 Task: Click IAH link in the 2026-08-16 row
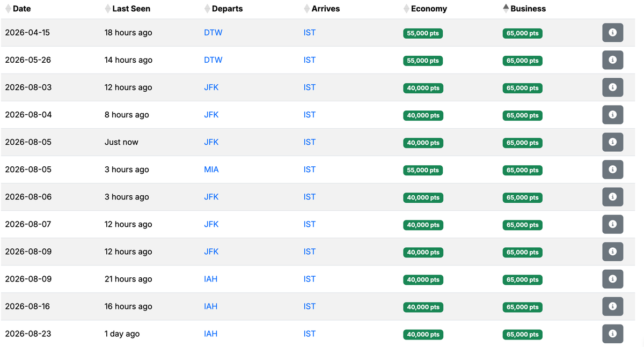click(211, 306)
